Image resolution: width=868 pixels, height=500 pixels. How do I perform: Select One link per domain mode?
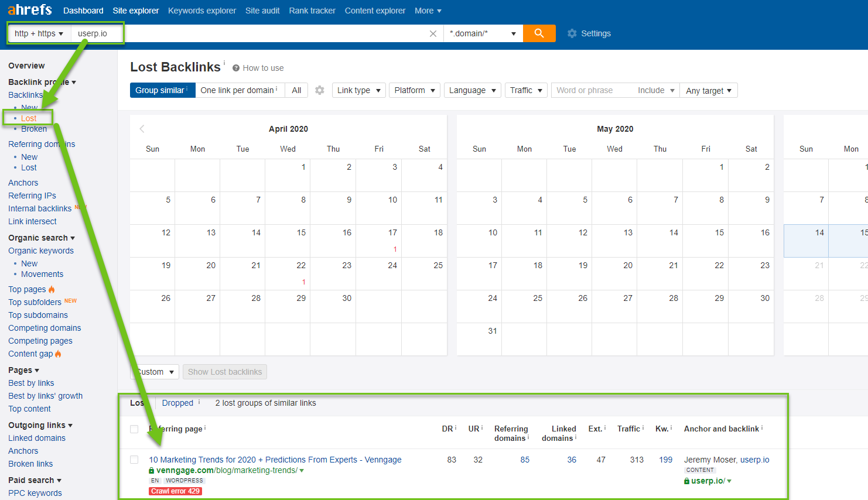[x=239, y=90]
